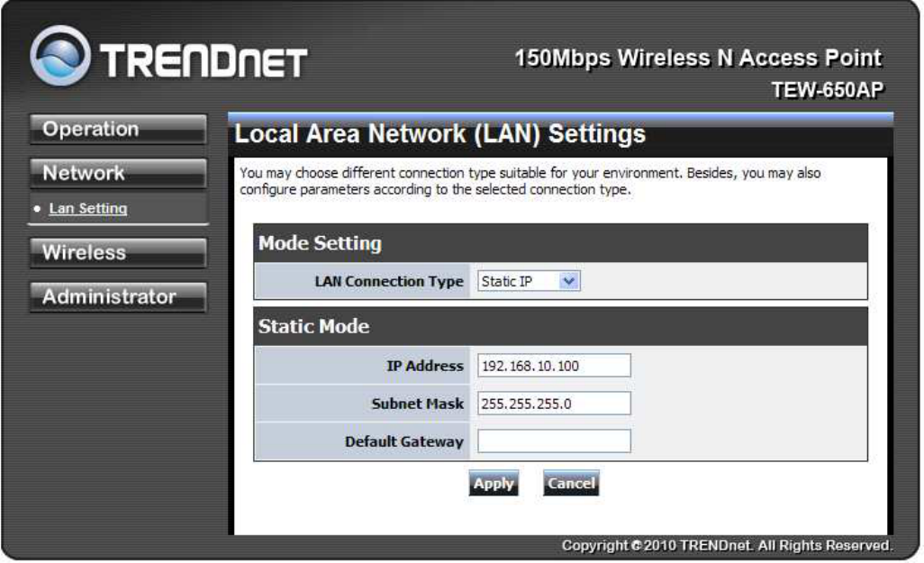Click the Lan Setting bullet marker
Image resolution: width=924 pixels, height=563 pixels.
[38, 209]
